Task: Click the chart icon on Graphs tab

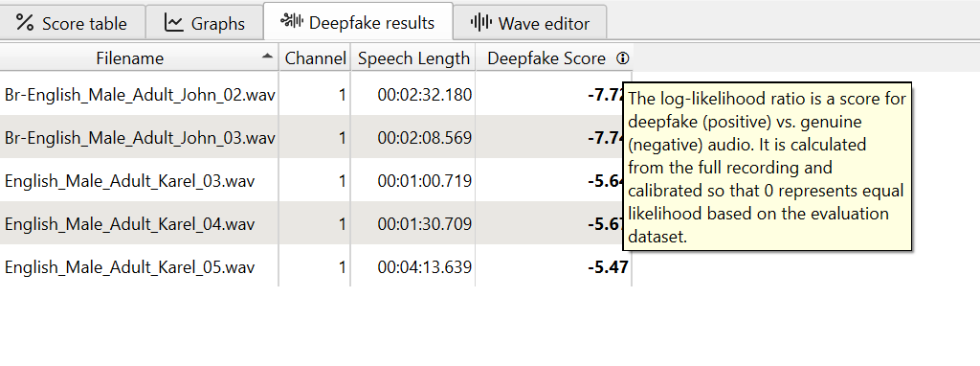Action: (x=174, y=23)
